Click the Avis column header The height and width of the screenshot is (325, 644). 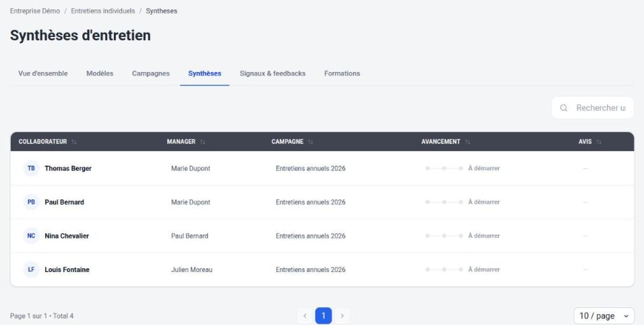pyautogui.click(x=585, y=141)
